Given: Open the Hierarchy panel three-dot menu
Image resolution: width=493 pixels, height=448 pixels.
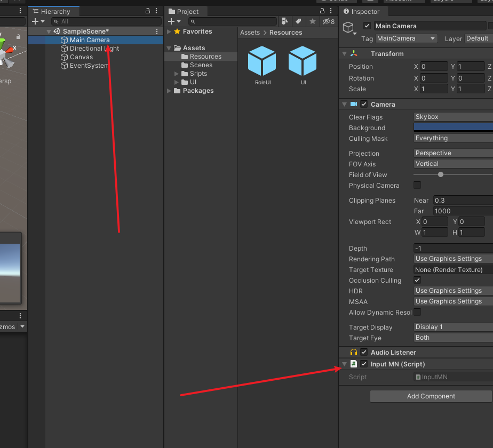Looking at the screenshot, I should tap(156, 11).
